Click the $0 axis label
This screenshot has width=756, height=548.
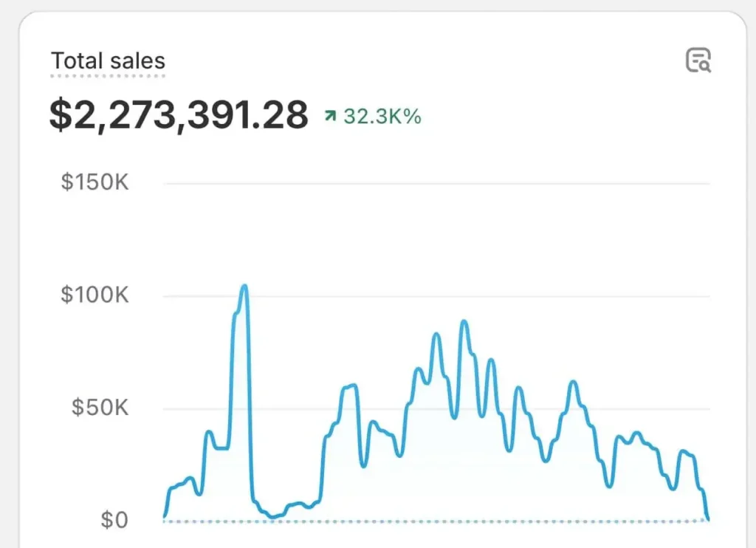point(114,521)
